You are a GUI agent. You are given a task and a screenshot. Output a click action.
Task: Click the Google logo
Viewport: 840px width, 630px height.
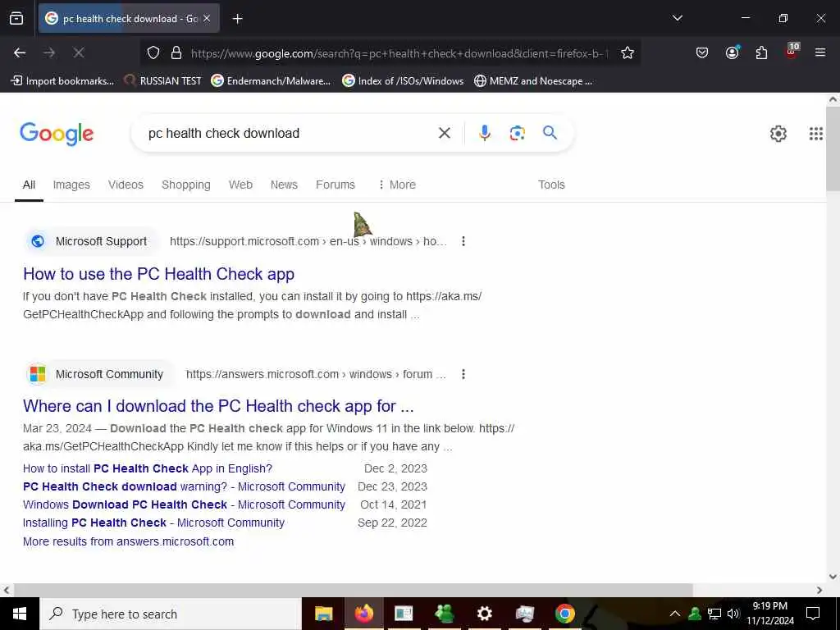pos(57,134)
